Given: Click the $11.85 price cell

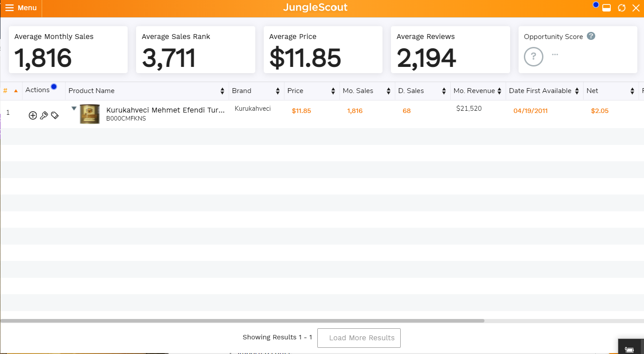Looking at the screenshot, I should click(301, 111).
